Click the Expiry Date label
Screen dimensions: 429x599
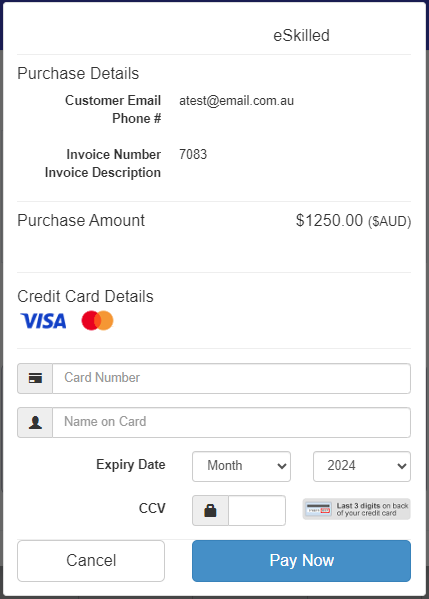coord(131,465)
